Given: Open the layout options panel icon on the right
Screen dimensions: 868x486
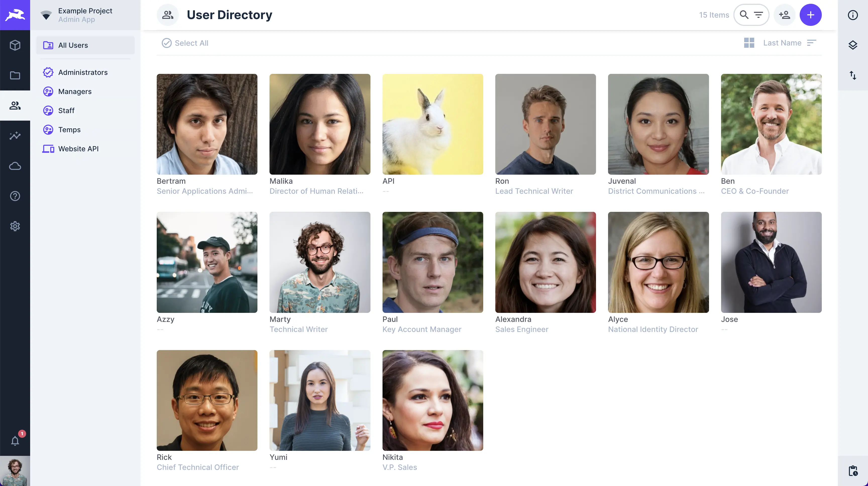Looking at the screenshot, I should click(x=853, y=45).
